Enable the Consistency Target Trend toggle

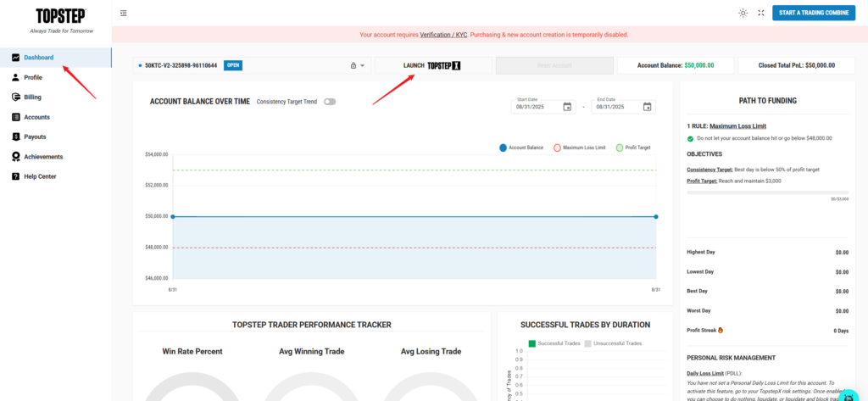click(x=329, y=102)
